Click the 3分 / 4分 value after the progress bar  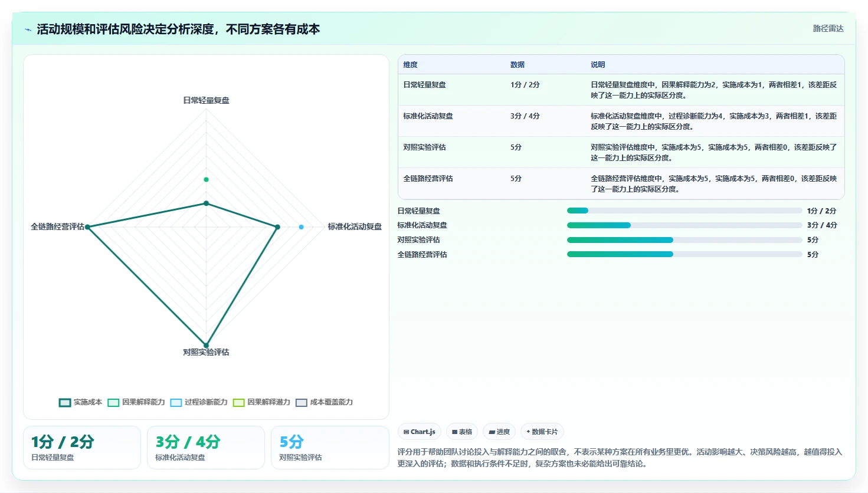(x=821, y=225)
